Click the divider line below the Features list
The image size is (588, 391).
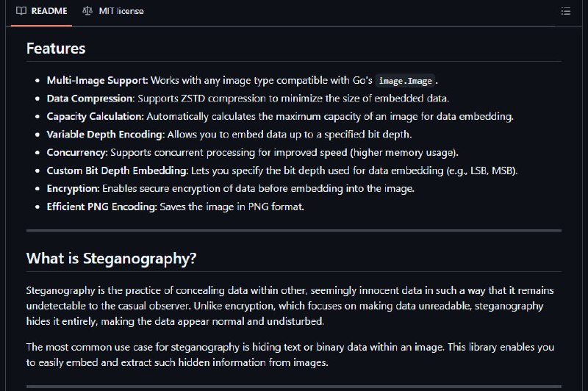[x=294, y=231]
